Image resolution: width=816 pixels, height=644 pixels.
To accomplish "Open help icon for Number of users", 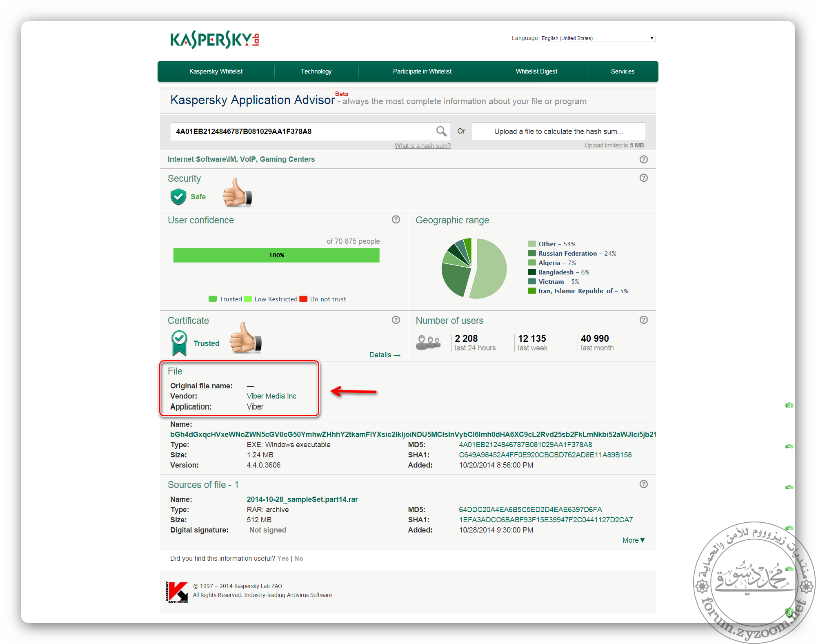I will pos(643,320).
